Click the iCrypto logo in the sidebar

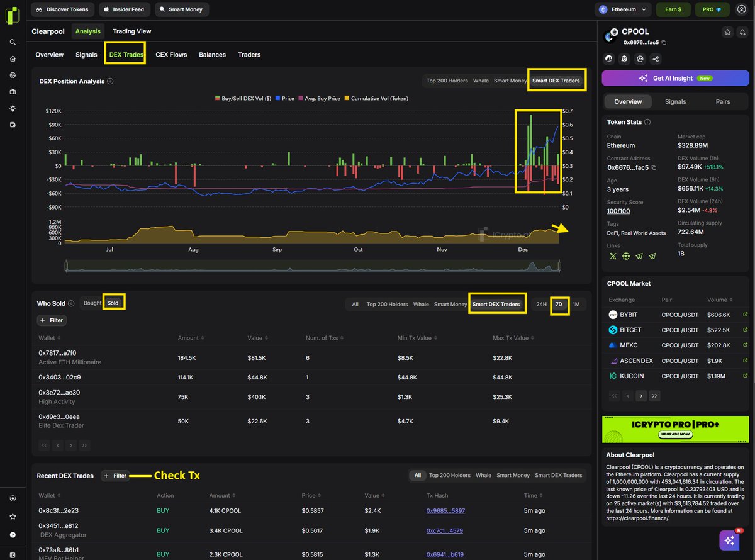[x=13, y=16]
